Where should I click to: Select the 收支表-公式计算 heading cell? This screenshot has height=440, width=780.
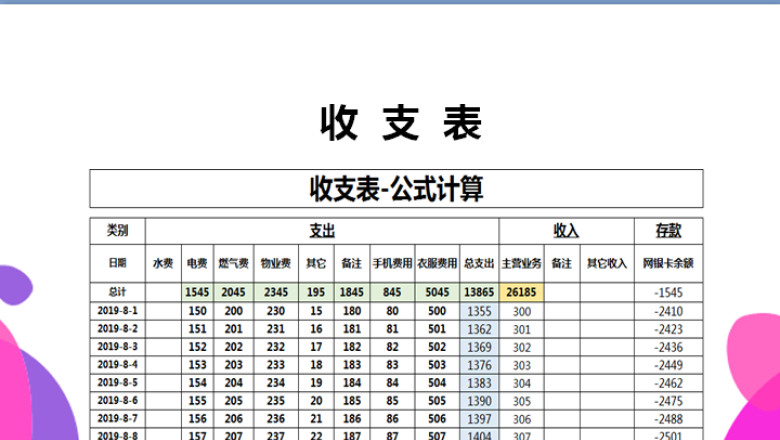coord(396,188)
